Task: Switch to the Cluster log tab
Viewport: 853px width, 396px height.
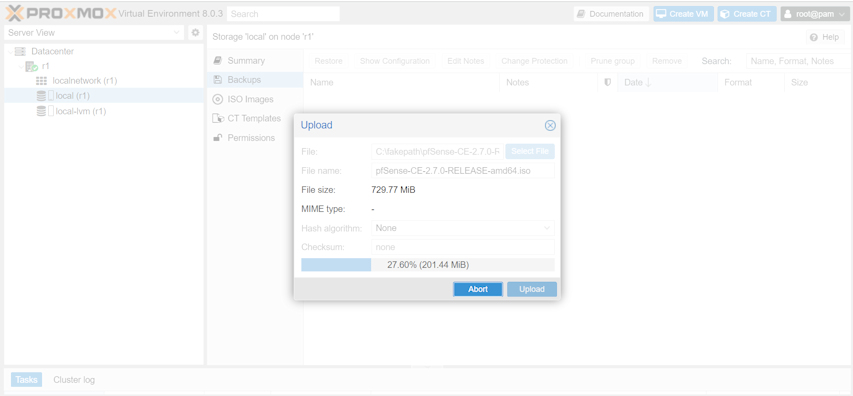Action: [x=74, y=380]
